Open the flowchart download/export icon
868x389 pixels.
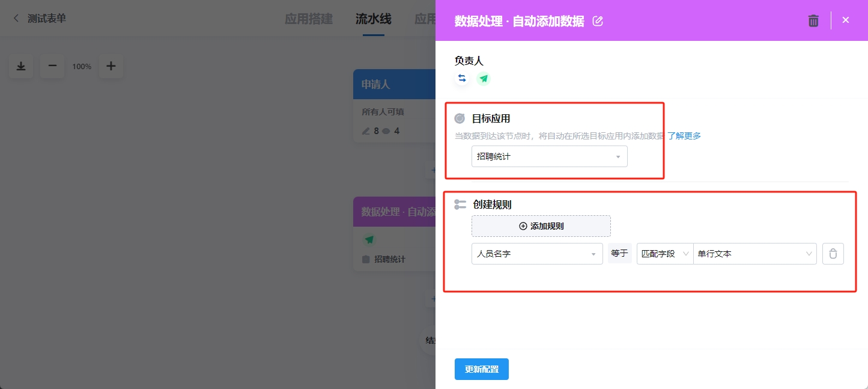[x=20, y=66]
